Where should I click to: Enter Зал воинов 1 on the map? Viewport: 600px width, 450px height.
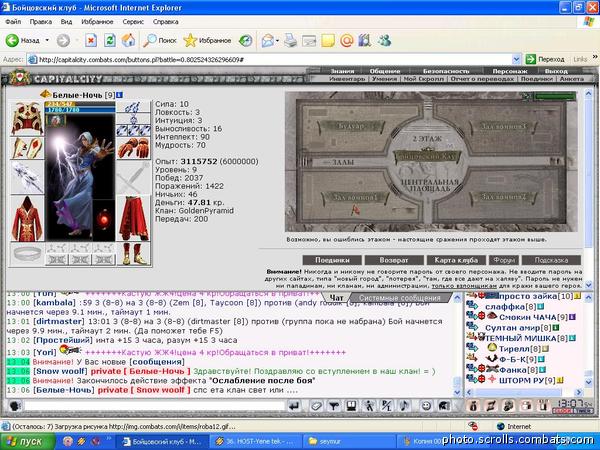355,197
